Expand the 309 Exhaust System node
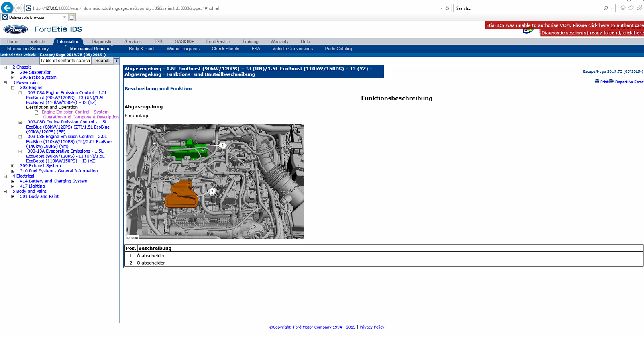 coord(13,166)
